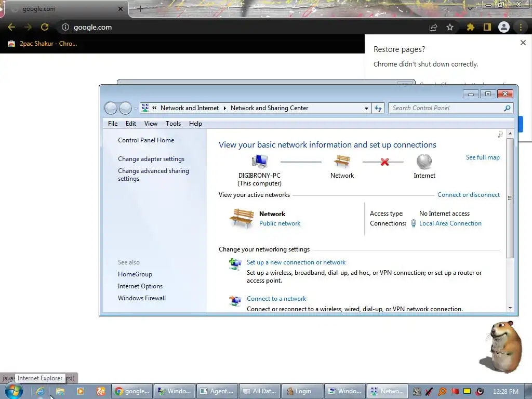
Task: Click the red X connection error icon
Action: [x=384, y=162]
